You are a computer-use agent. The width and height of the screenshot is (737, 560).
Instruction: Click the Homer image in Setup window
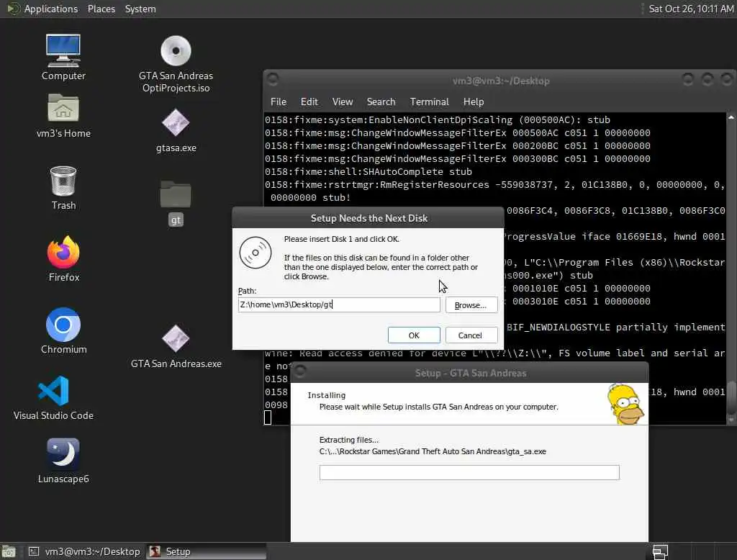(x=625, y=405)
